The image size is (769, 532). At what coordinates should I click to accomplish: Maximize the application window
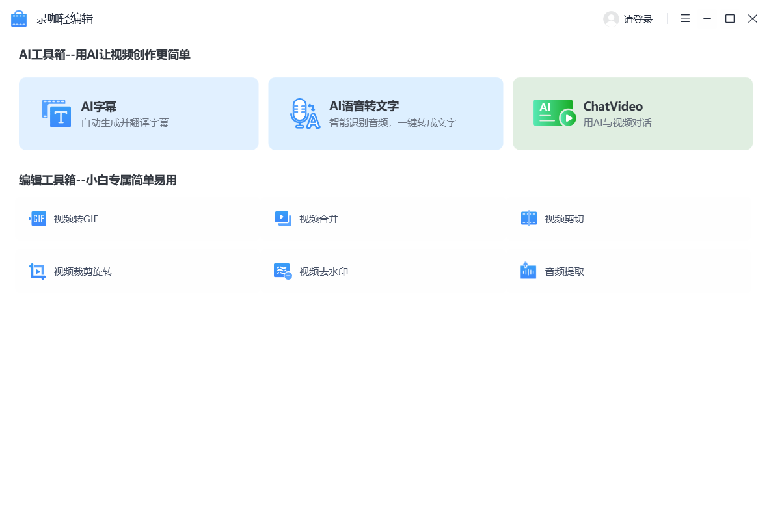(x=730, y=19)
